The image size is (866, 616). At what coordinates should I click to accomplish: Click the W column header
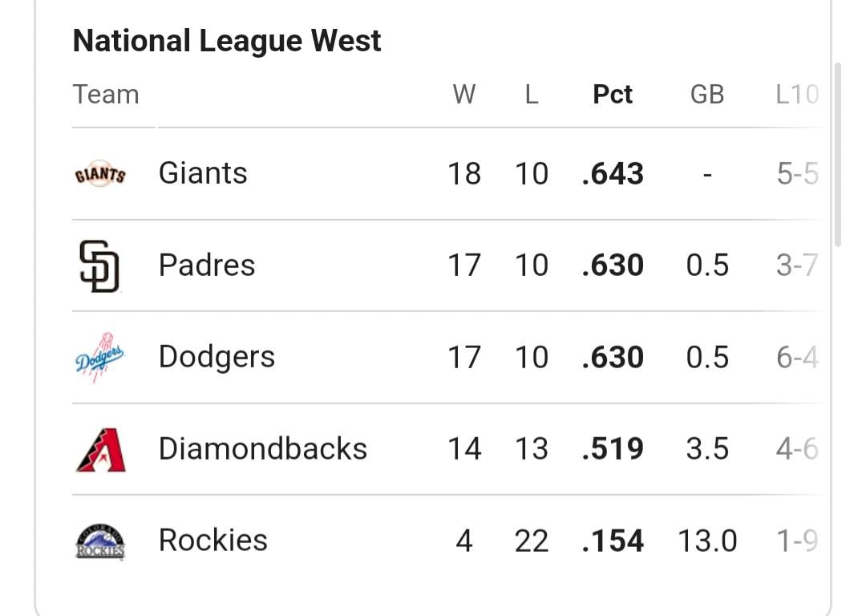[464, 95]
